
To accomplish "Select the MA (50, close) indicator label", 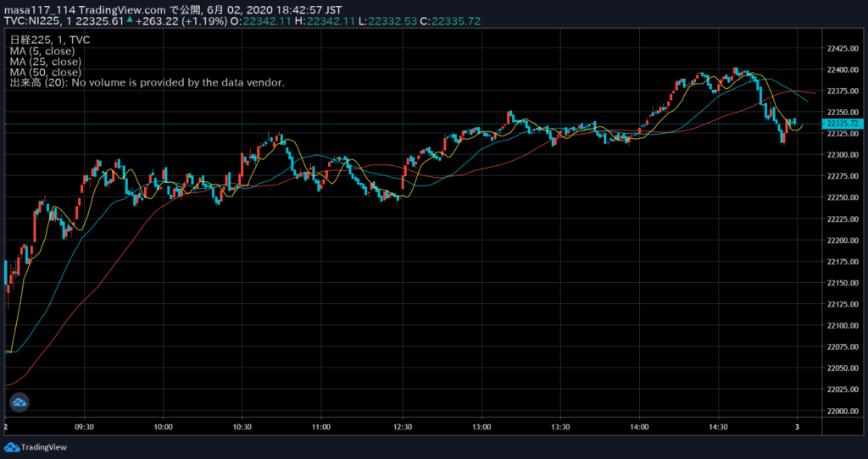I will (46, 72).
